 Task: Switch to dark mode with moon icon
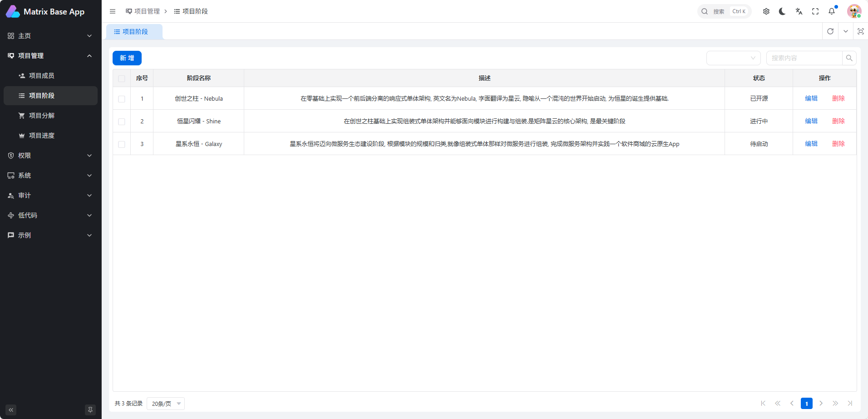782,11
